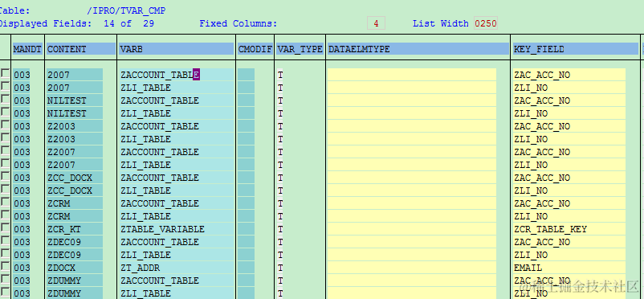Click the ZTABLE_VARIABLE cell in VARB column
This screenshot has height=299, width=644.
177,229
